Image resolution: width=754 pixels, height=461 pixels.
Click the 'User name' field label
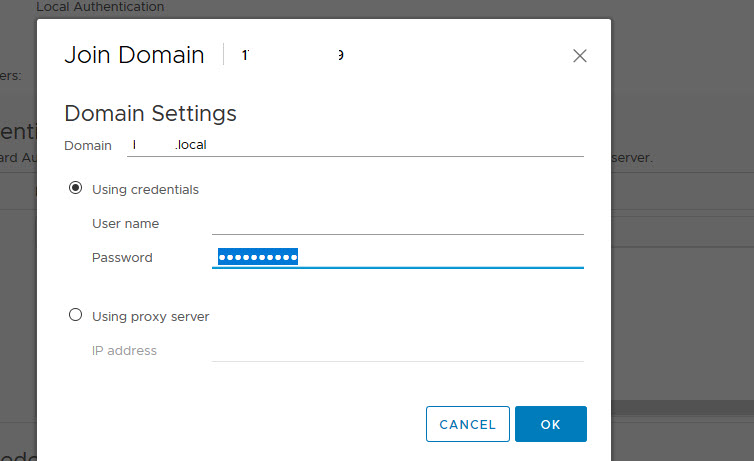[x=125, y=223]
